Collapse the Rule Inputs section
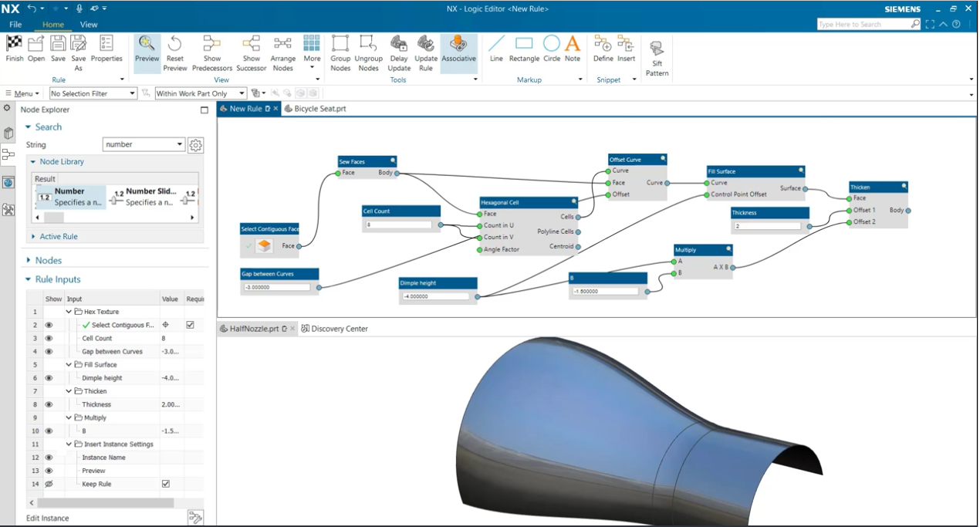This screenshot has height=527, width=980. coord(29,279)
